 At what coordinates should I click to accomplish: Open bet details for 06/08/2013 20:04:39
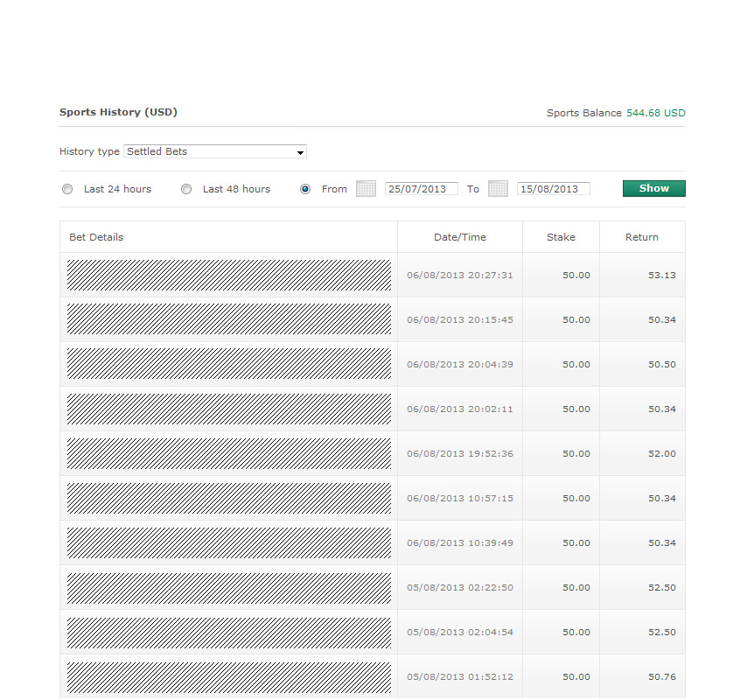tap(229, 364)
